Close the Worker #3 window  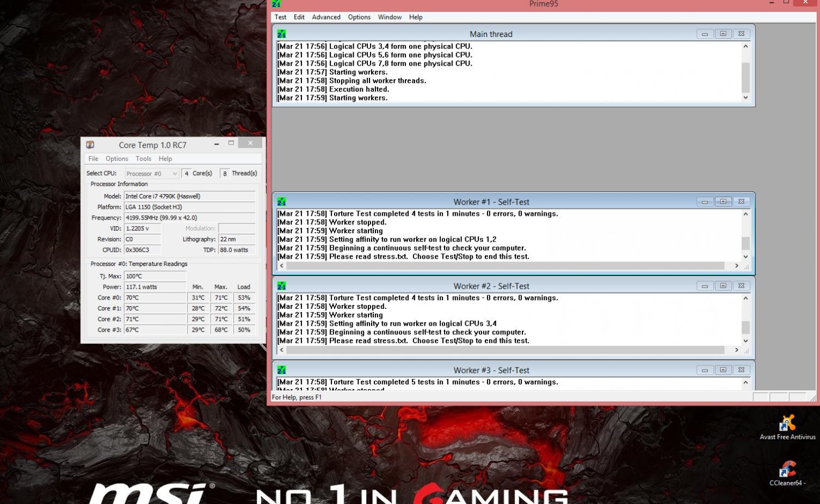pos(742,370)
